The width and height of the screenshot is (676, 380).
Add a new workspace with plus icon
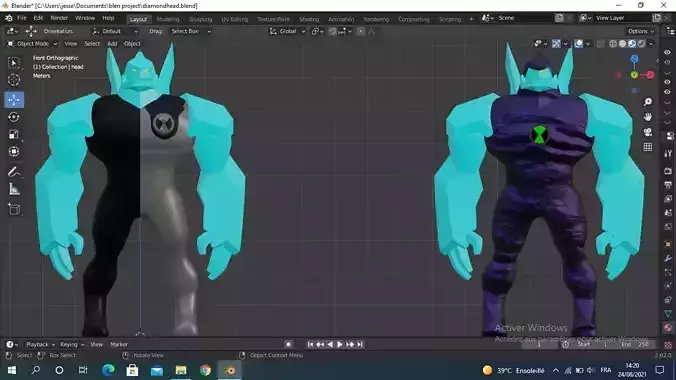tap(471, 19)
